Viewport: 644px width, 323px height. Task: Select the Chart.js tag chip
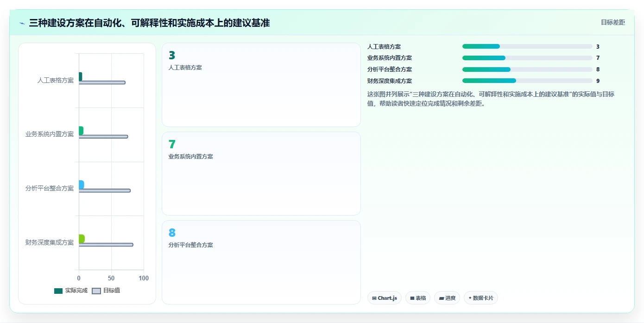pyautogui.click(x=385, y=298)
